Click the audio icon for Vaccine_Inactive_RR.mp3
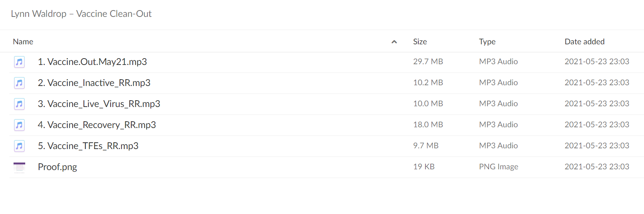Screen dimensions: 644x214 (19, 83)
